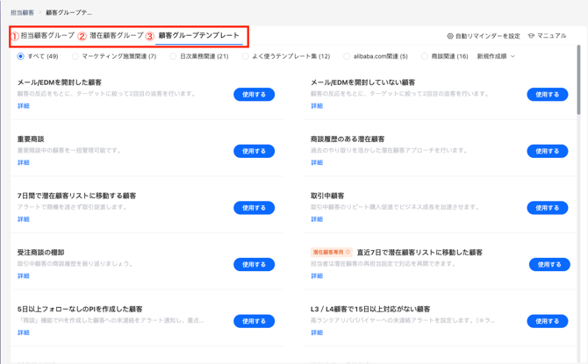Select the すべて (49) radio button
588x364 pixels.
[x=21, y=56]
